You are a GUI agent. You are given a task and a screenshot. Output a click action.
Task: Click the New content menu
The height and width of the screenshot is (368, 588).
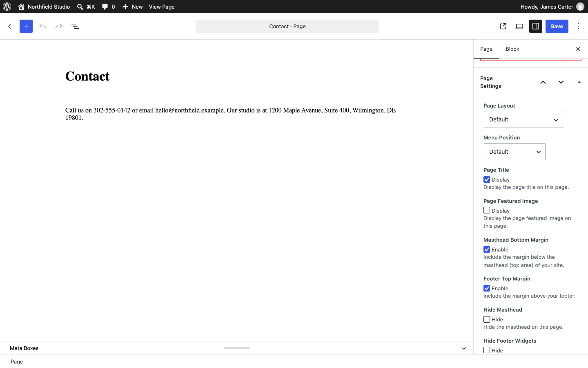tap(133, 7)
